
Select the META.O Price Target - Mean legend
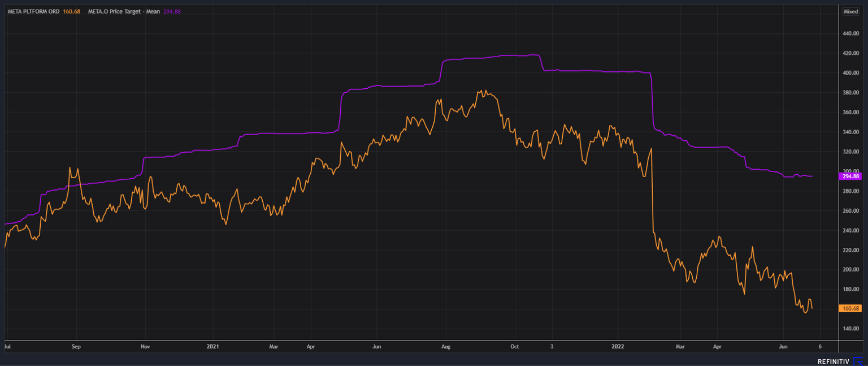[x=124, y=11]
